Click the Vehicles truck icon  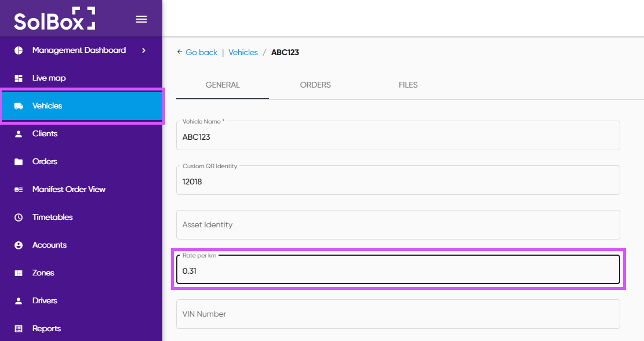coord(19,106)
